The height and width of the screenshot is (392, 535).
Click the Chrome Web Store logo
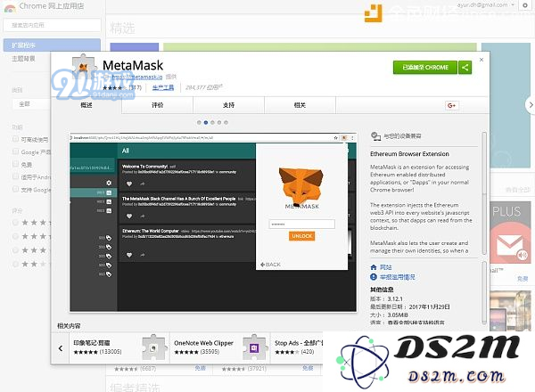click(x=10, y=7)
